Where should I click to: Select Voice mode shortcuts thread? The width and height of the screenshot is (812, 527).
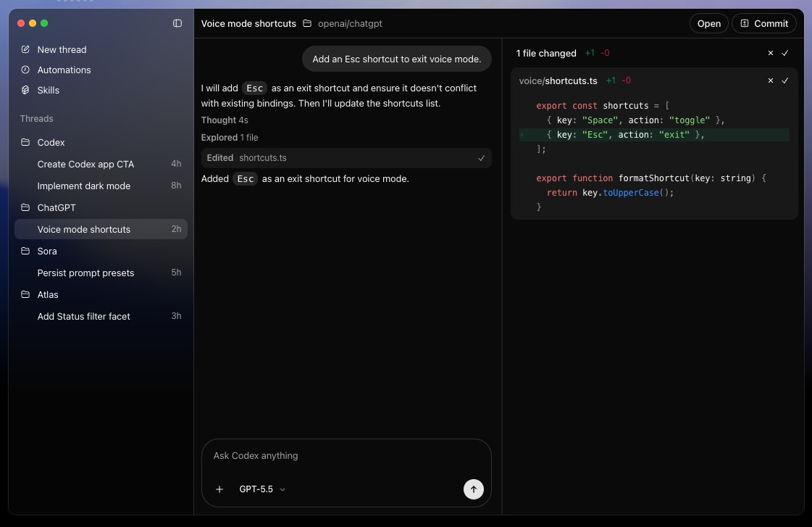[x=101, y=229]
